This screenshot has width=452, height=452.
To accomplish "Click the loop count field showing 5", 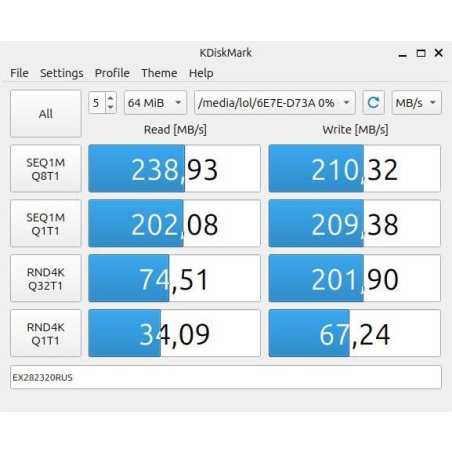I will pos(97,103).
